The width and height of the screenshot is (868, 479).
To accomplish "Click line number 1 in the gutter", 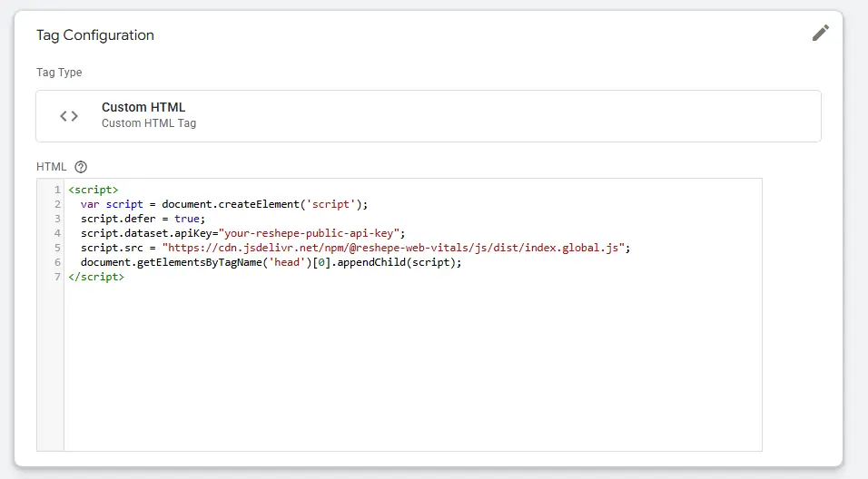I will click(x=57, y=190).
